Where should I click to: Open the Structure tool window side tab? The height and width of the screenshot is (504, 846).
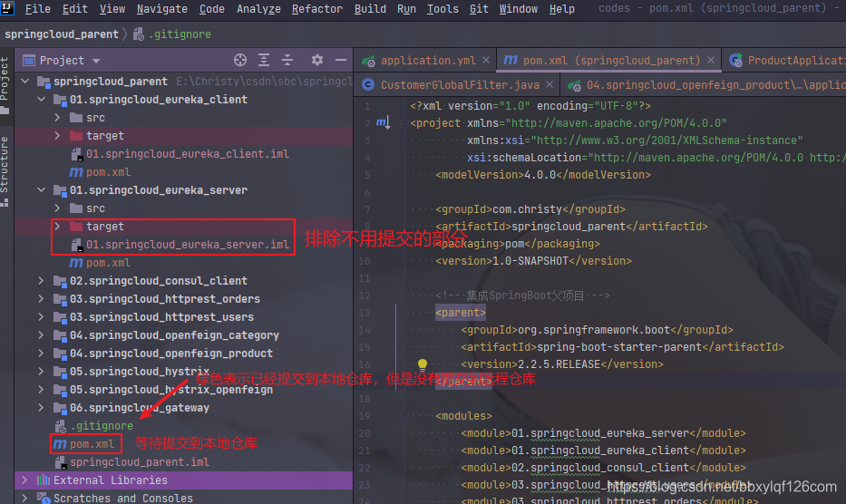(x=5, y=171)
